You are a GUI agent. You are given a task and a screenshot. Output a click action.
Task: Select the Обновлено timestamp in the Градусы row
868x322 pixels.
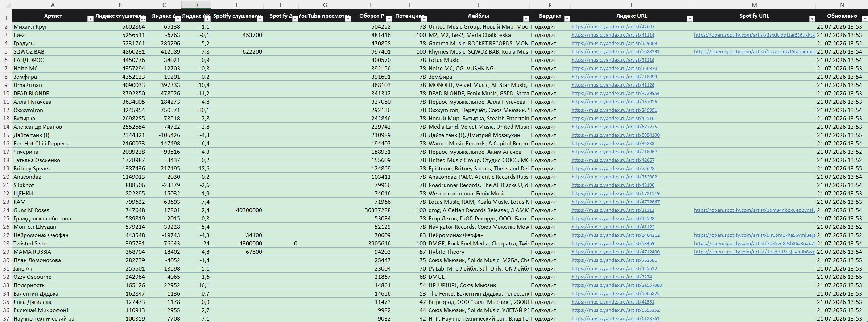pos(842,43)
